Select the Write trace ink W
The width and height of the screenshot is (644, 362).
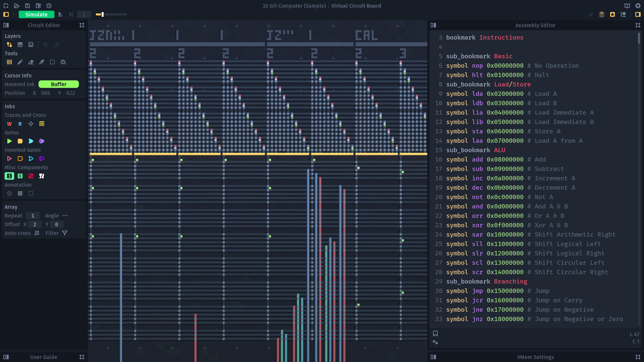click(9, 124)
